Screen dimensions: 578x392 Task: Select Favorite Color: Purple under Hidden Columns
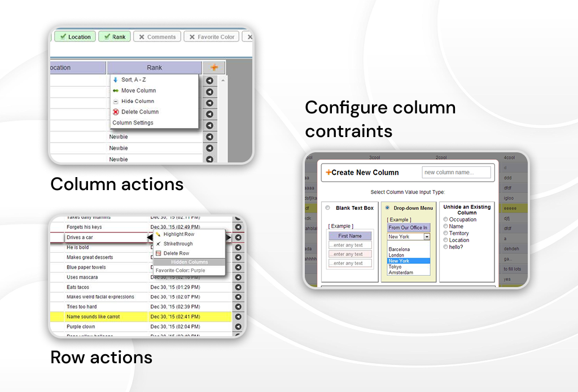179,270
